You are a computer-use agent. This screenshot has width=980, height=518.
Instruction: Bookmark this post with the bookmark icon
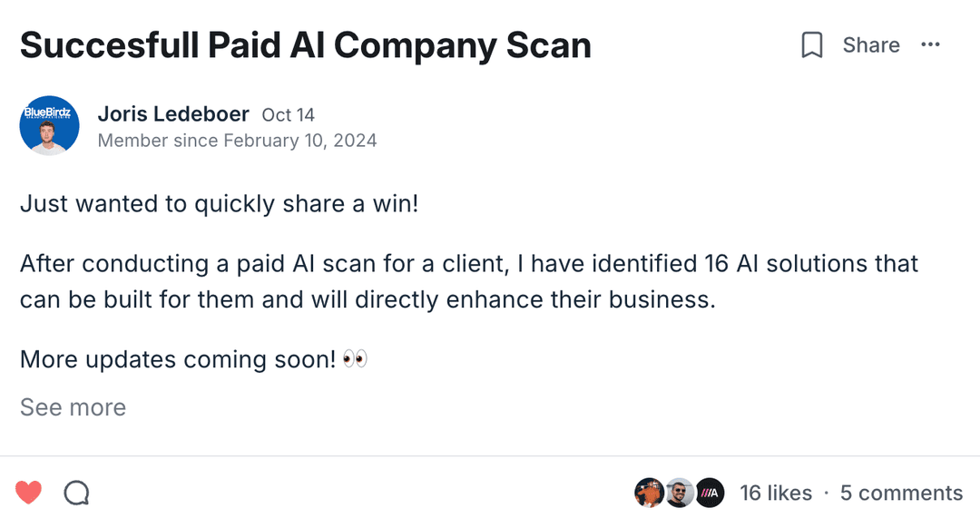click(x=812, y=45)
